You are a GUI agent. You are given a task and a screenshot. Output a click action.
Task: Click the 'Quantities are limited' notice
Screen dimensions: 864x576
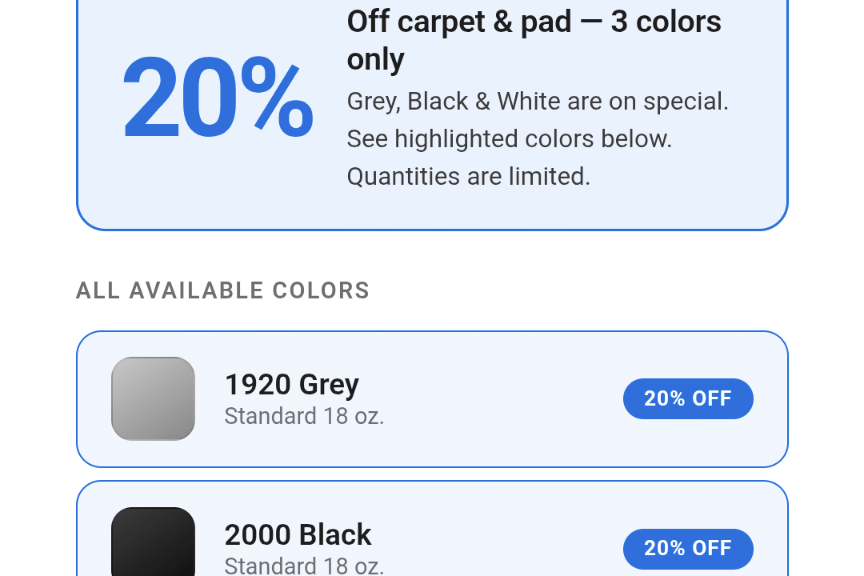[x=468, y=177]
